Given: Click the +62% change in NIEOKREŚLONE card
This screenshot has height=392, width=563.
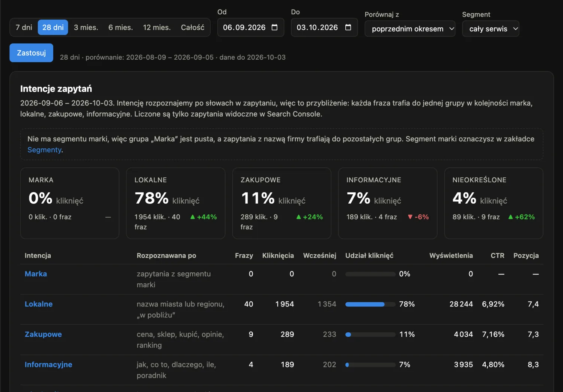Looking at the screenshot, I should pos(521,217).
